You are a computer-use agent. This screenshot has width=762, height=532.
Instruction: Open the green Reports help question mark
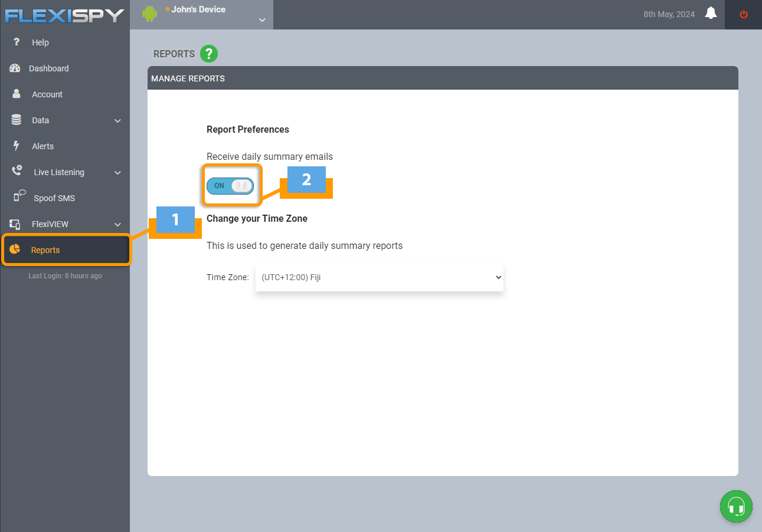209,54
